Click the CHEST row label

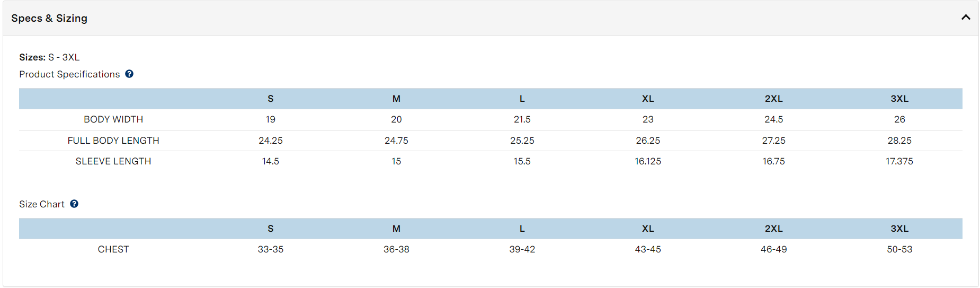coord(113,249)
